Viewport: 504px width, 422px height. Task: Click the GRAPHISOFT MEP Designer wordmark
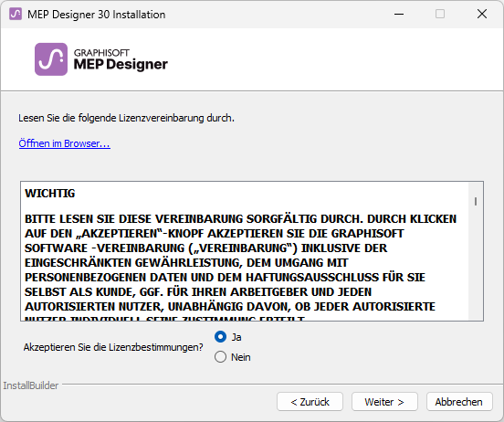tap(121, 59)
